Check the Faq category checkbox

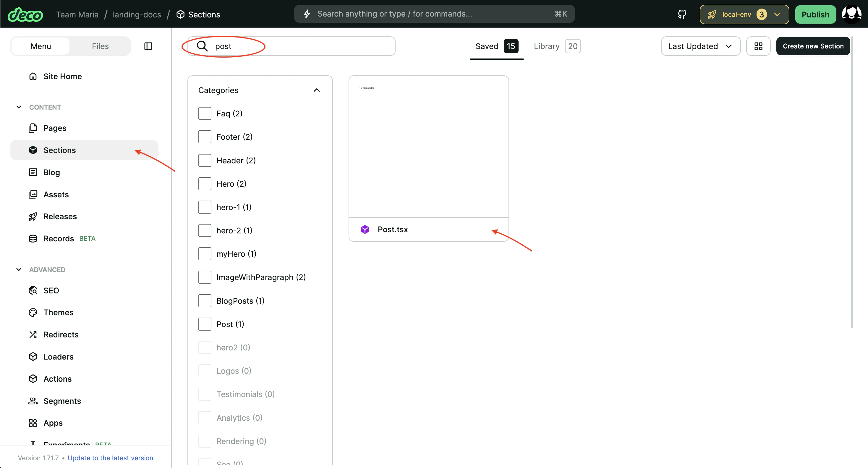205,113
